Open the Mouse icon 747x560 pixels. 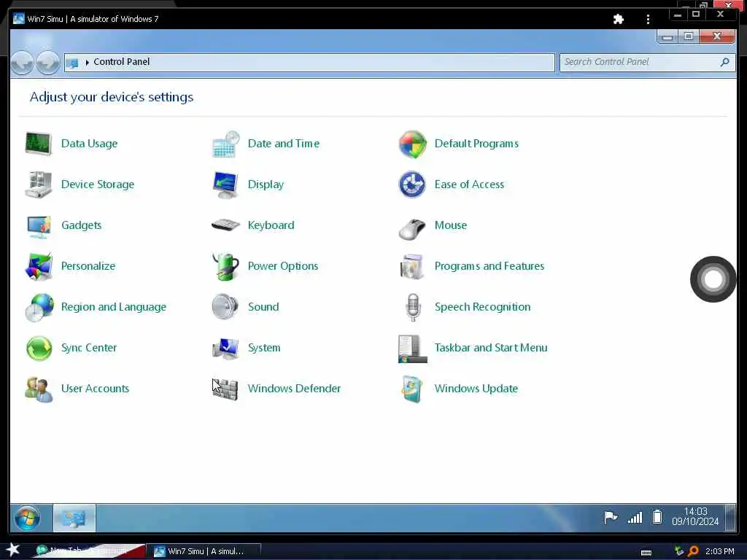(x=411, y=229)
